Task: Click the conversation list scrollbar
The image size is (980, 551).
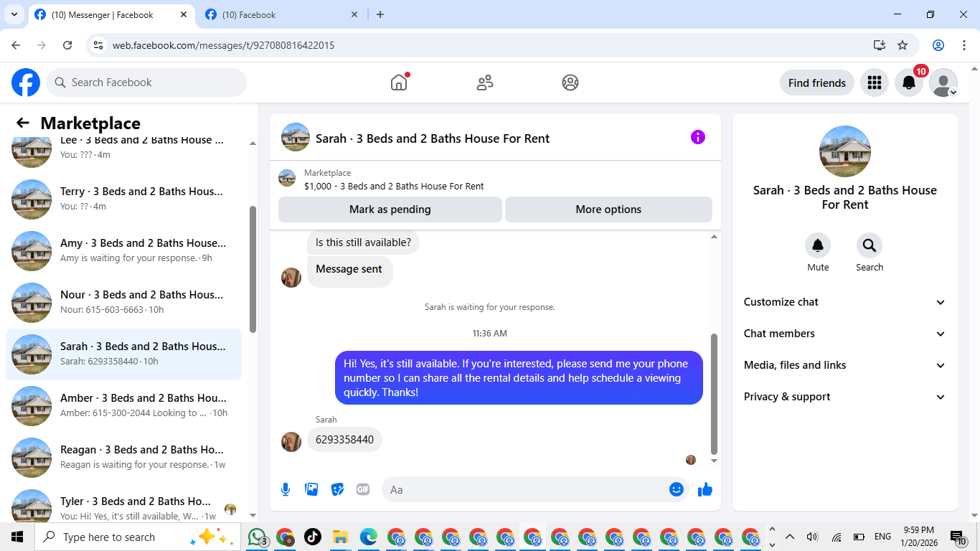Action: coord(253,269)
